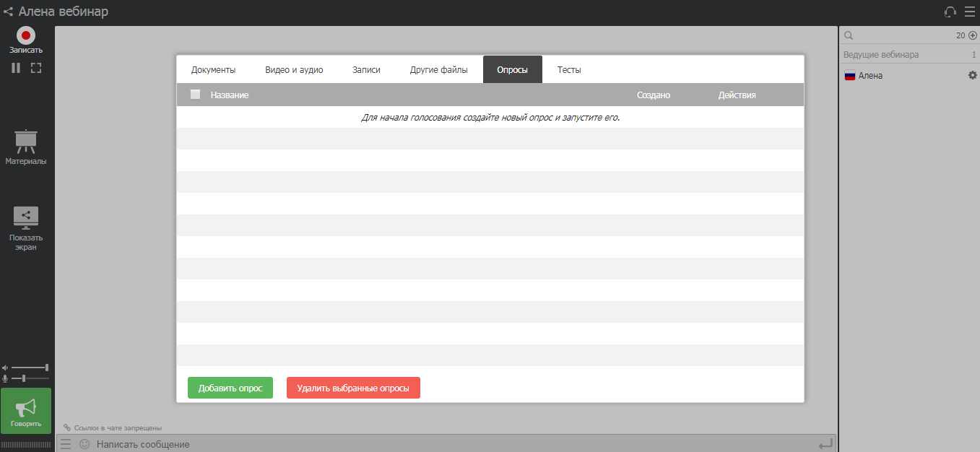Click the Добавить опрос button
The width and height of the screenshot is (980, 452).
[230, 388]
